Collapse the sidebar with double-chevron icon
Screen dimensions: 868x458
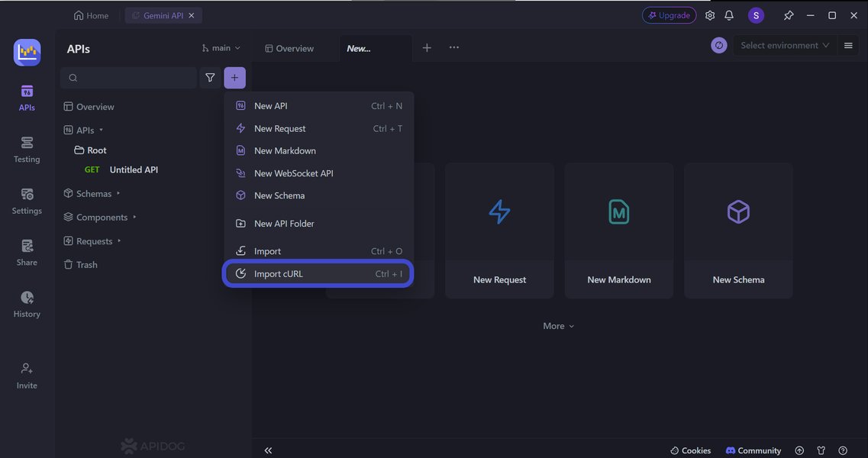pyautogui.click(x=268, y=450)
